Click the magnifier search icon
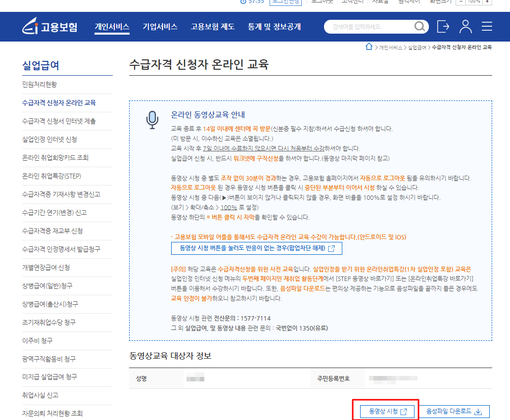 419,26
